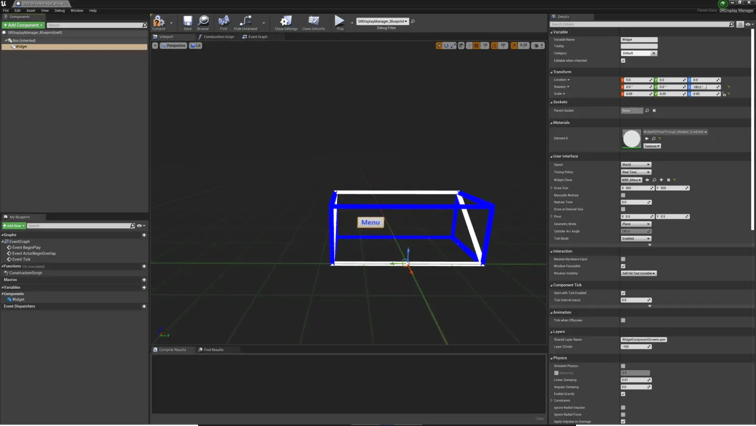The image size is (756, 426).
Task: Click the Browse toolbar icon
Action: point(203,21)
